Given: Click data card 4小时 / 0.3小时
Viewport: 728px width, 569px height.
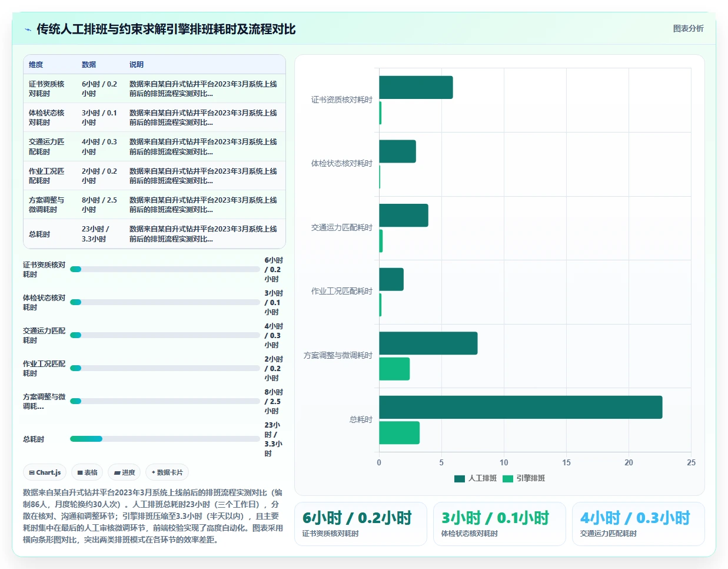Looking at the screenshot, I should click(x=639, y=524).
